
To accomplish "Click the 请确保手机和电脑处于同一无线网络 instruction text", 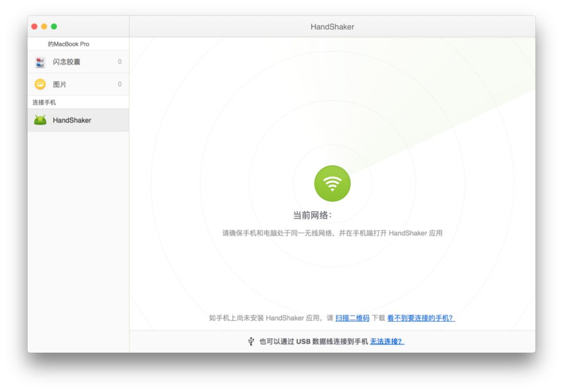I will (x=332, y=234).
